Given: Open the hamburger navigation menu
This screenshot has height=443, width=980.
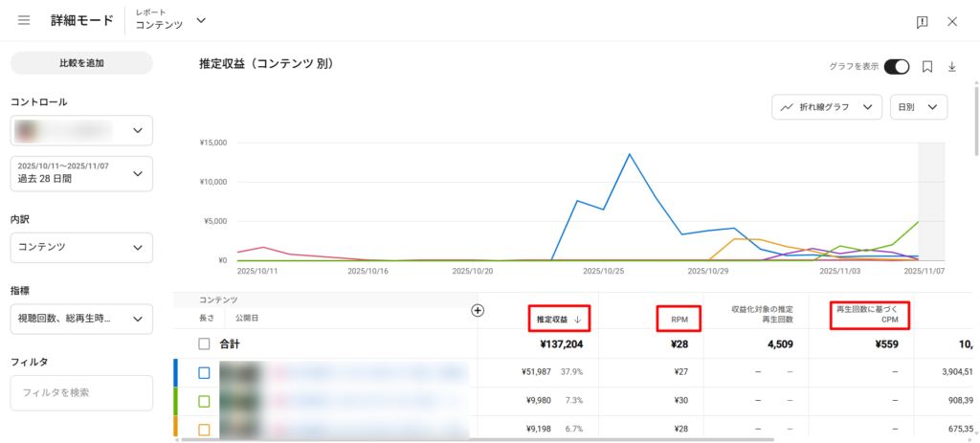Looking at the screenshot, I should (x=24, y=20).
